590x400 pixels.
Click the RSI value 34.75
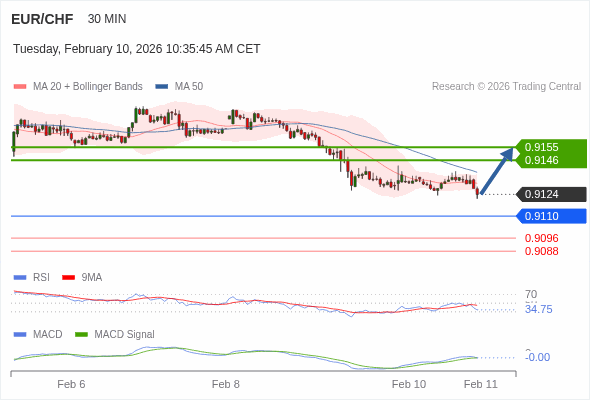(538, 309)
